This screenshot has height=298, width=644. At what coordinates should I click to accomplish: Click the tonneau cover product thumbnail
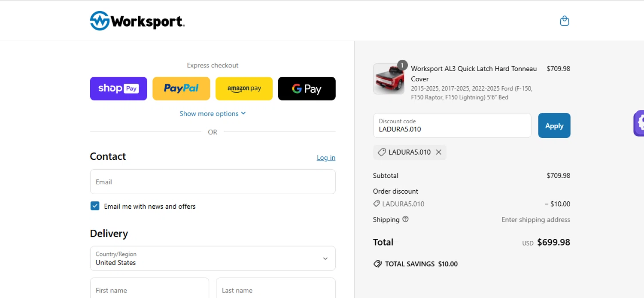pyautogui.click(x=389, y=79)
